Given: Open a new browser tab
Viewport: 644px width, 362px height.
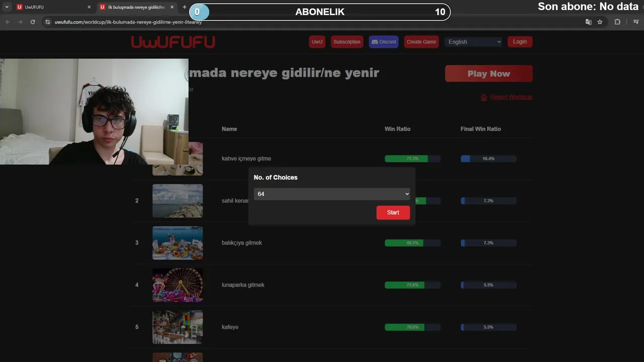Looking at the screenshot, I should pos(184,7).
